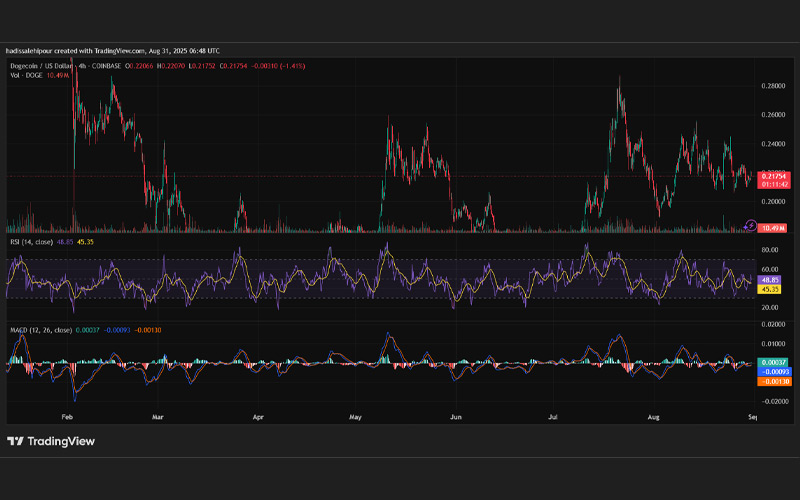The image size is (800, 500).
Task: Click the Mar label on time axis
Action: pos(158,417)
